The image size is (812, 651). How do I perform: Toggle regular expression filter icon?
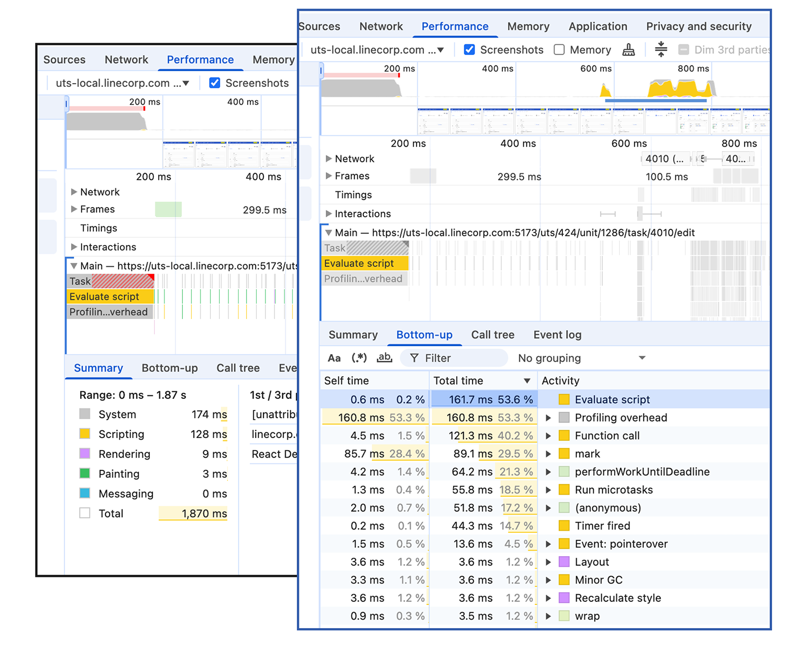tap(359, 358)
